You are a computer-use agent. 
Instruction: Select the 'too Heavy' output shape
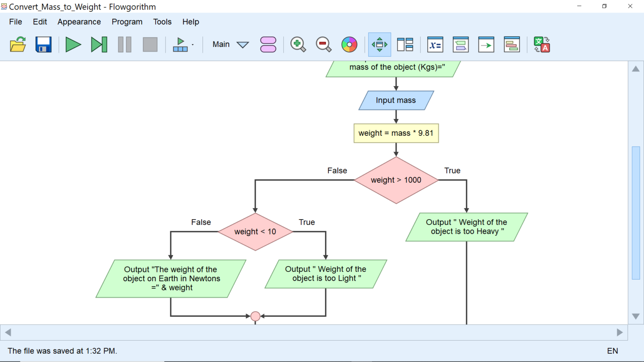coord(467,227)
